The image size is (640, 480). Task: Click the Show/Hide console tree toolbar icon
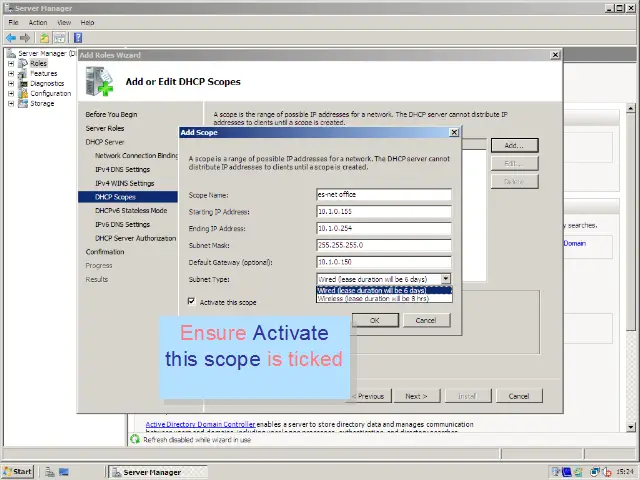(60, 38)
